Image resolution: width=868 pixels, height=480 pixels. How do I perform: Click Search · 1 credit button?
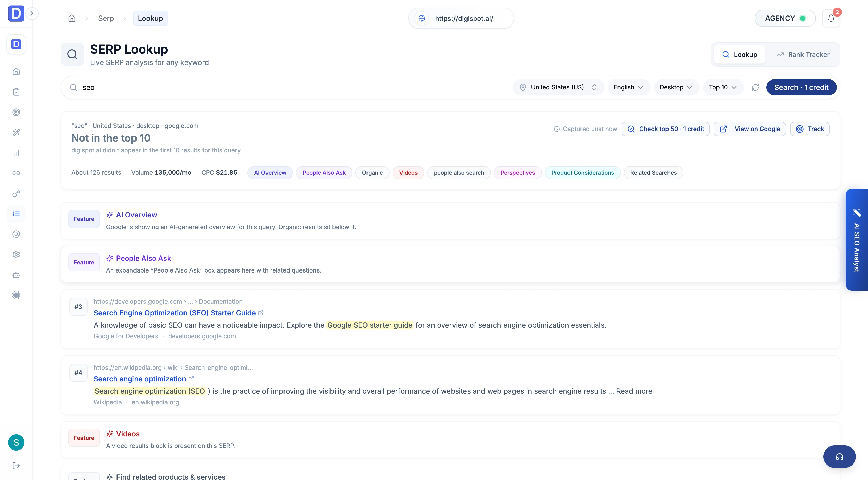801,87
